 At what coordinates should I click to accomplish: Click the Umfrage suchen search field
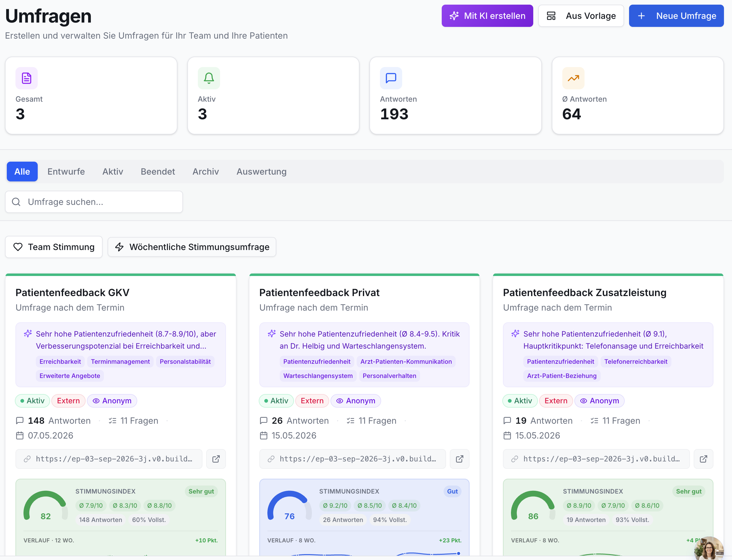pos(94,202)
